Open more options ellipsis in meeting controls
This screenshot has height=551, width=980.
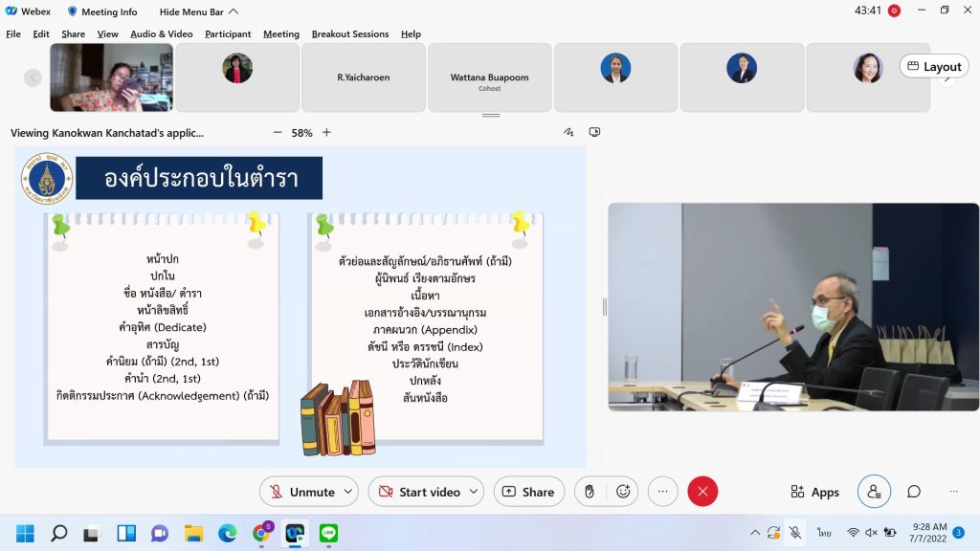coord(662,492)
